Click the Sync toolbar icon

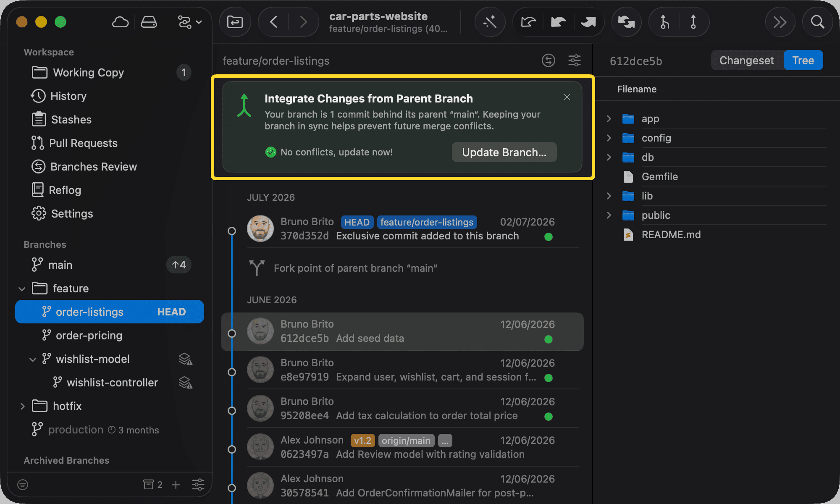point(626,22)
